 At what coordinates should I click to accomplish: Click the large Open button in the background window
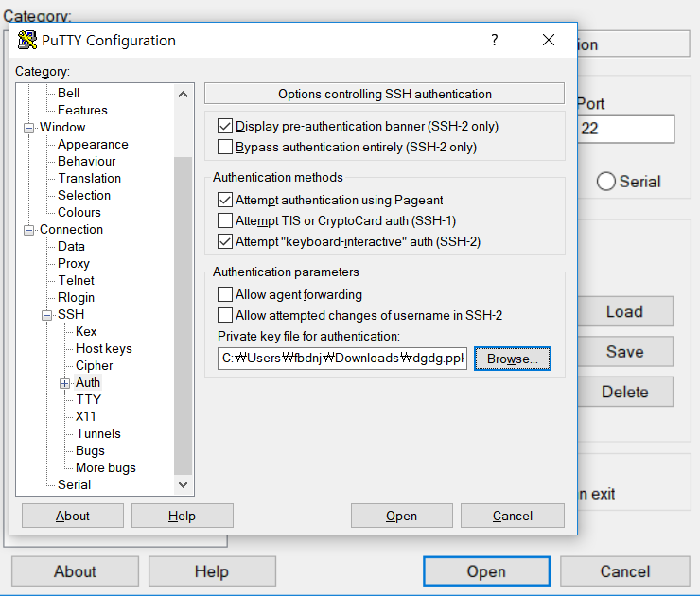coord(486,571)
